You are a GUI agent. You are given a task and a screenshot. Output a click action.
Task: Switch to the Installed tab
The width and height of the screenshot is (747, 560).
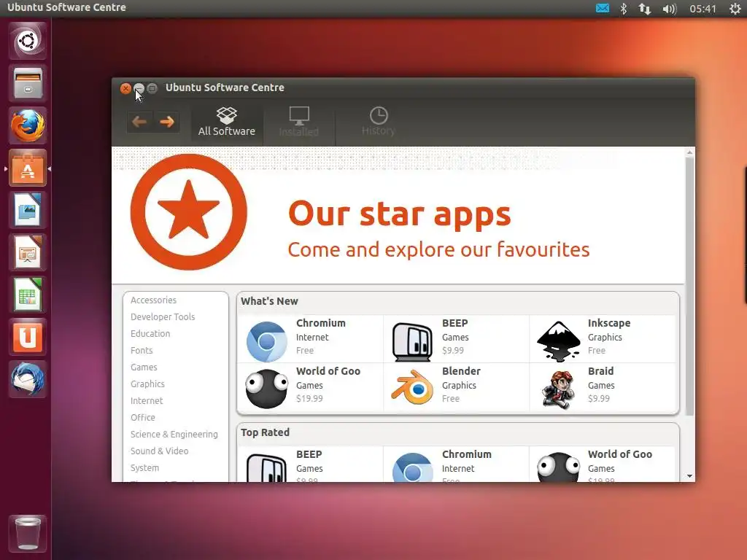click(x=298, y=121)
